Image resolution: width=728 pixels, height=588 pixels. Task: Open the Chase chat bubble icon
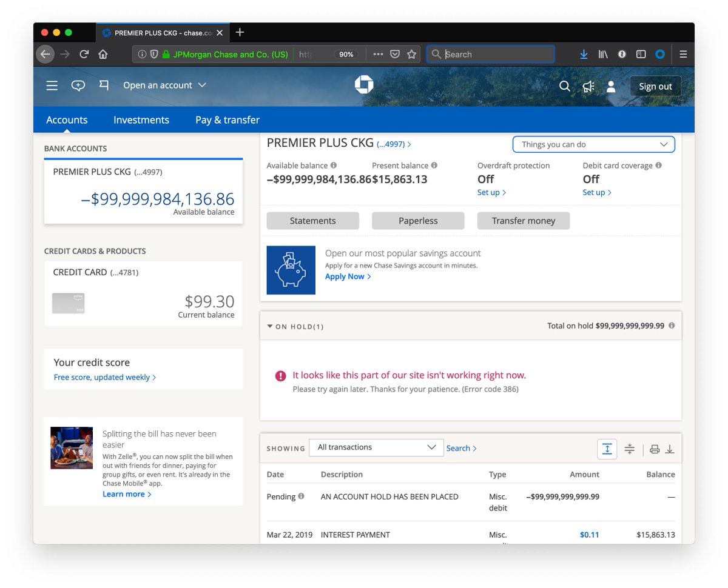tap(78, 85)
